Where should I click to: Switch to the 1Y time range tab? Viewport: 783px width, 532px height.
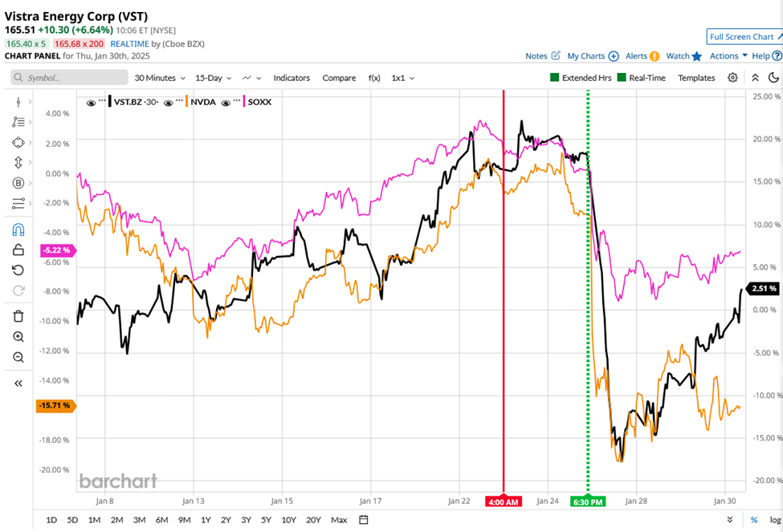(206, 520)
